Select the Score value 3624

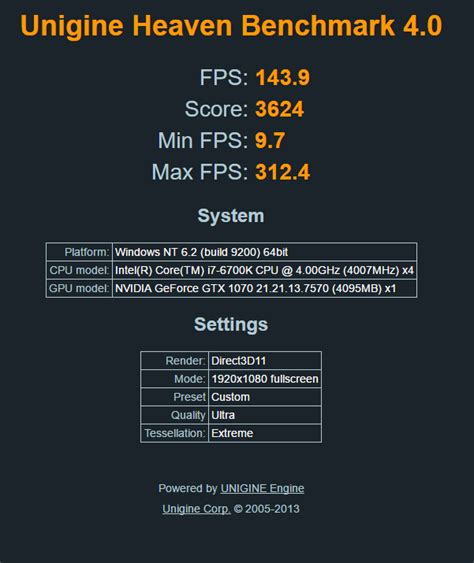[280, 109]
